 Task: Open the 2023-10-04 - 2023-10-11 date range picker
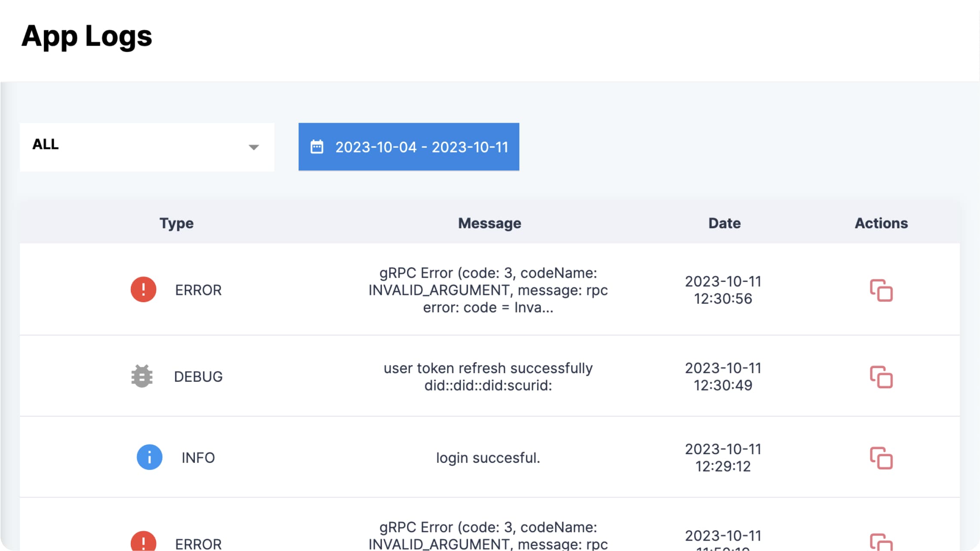coord(409,147)
